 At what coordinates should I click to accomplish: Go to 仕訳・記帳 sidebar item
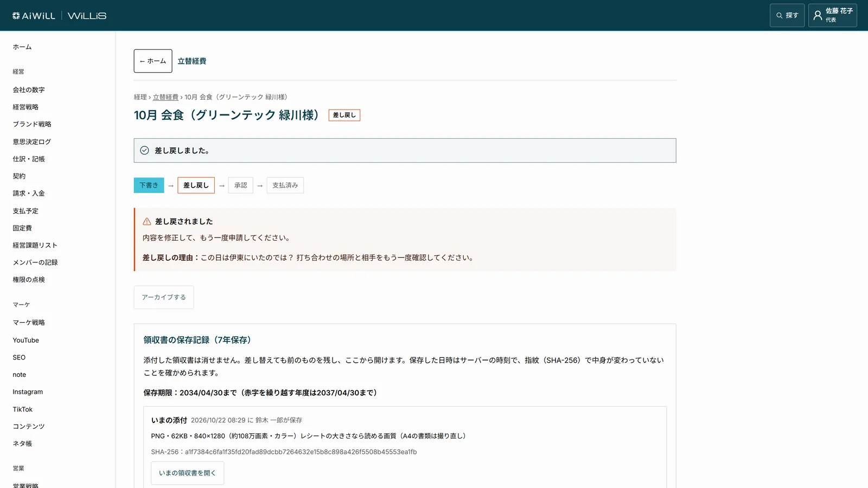tap(29, 159)
